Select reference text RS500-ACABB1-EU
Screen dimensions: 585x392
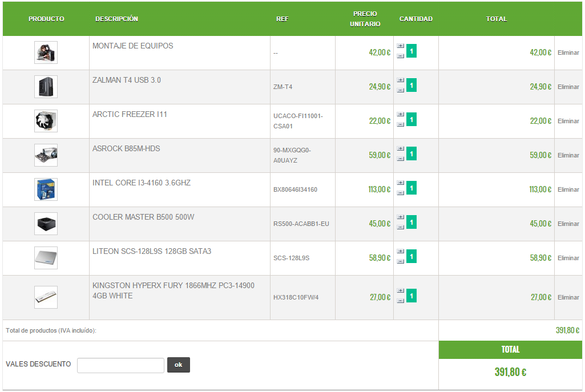click(x=301, y=224)
